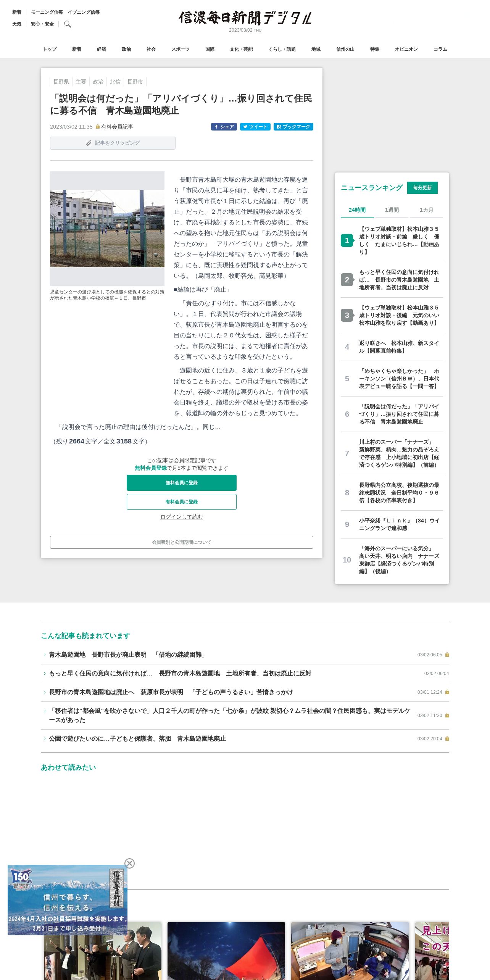
Task: Close the floating recruitment ad banner
Action: click(x=129, y=863)
